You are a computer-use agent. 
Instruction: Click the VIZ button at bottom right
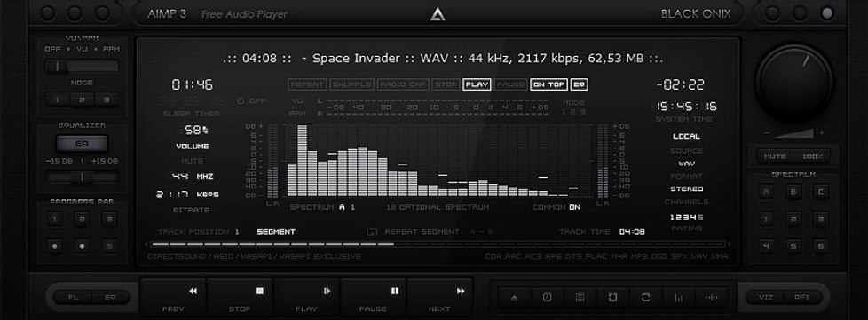click(x=766, y=297)
